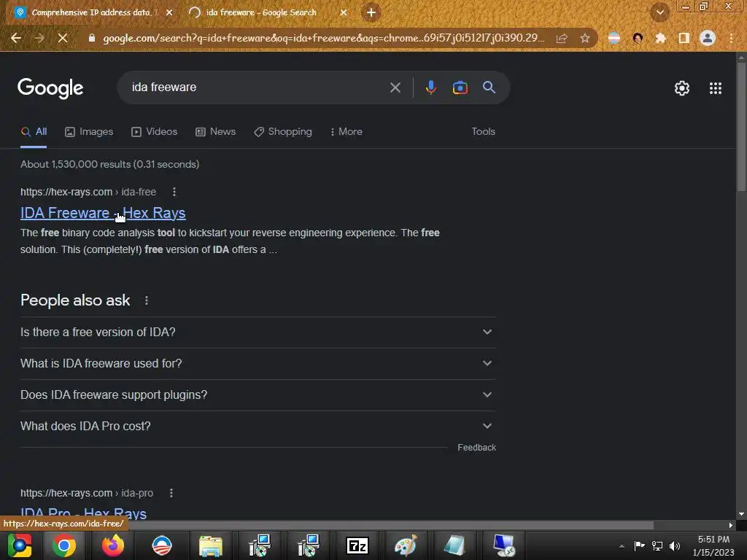Open a new browser tab

(371, 12)
